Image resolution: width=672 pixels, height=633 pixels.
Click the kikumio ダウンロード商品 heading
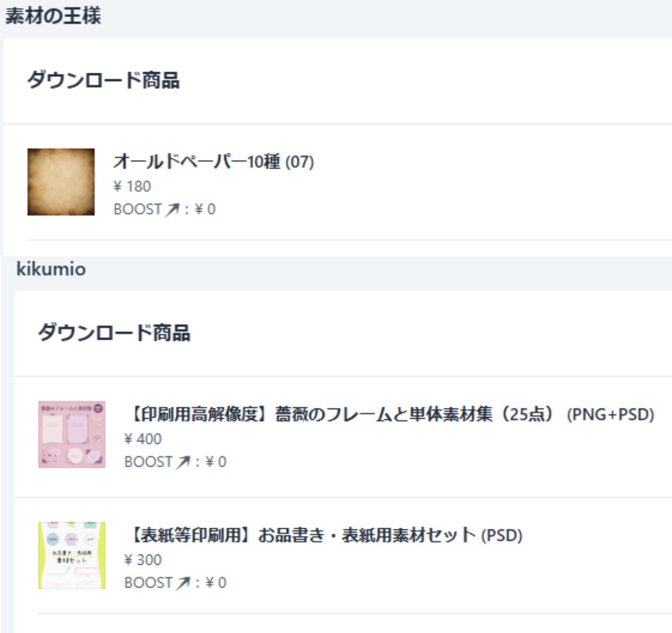[114, 333]
